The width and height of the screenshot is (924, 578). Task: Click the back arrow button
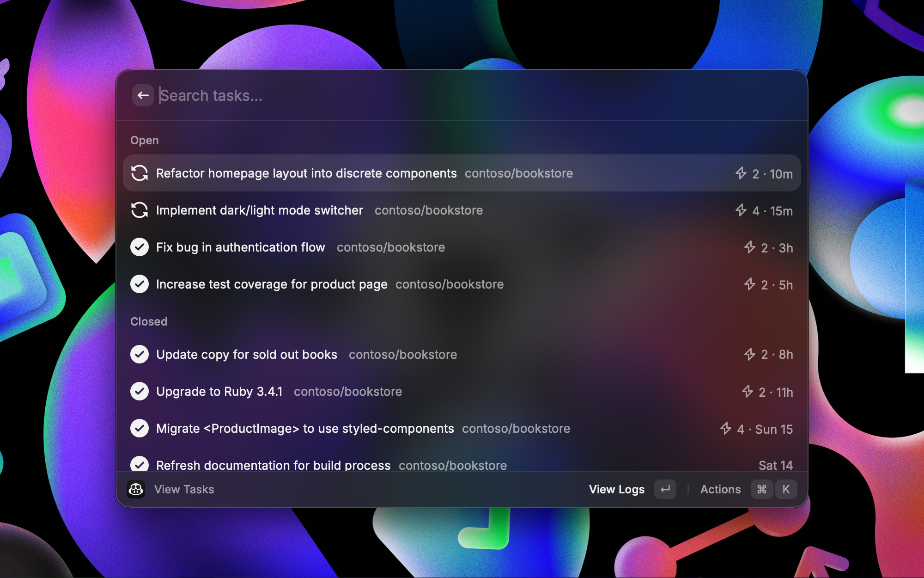point(143,96)
